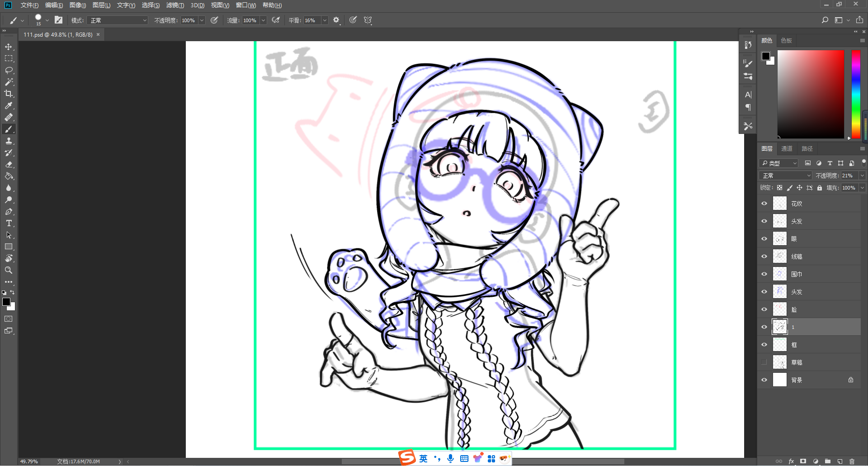Hide the 花纹 layer
The width and height of the screenshot is (868, 466).
click(764, 204)
